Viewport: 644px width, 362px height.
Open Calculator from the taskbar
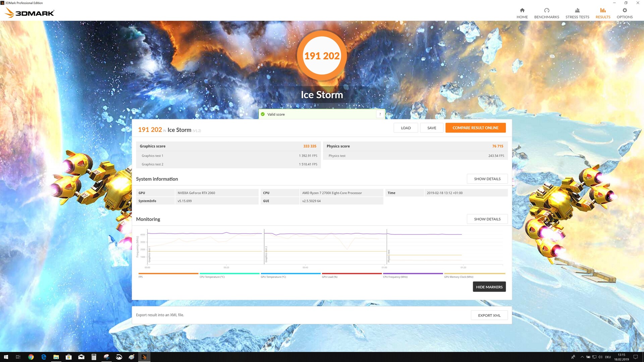tap(94, 357)
